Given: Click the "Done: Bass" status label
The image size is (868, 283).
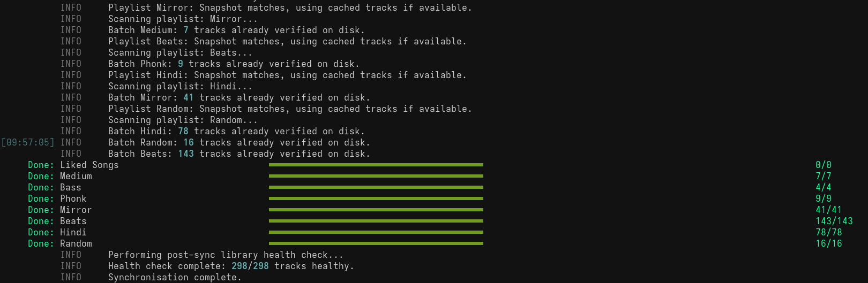Looking at the screenshot, I should pyautogui.click(x=54, y=187).
